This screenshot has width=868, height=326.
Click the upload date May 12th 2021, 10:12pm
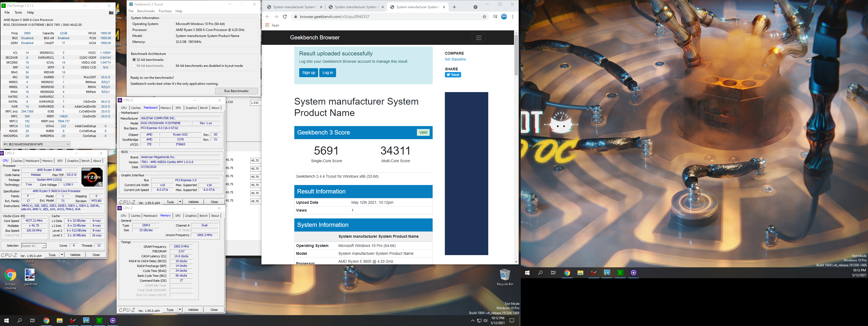(x=372, y=202)
